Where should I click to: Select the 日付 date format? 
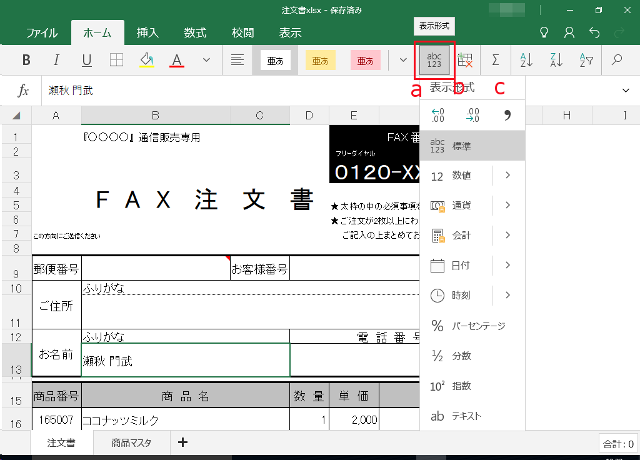(x=456, y=265)
